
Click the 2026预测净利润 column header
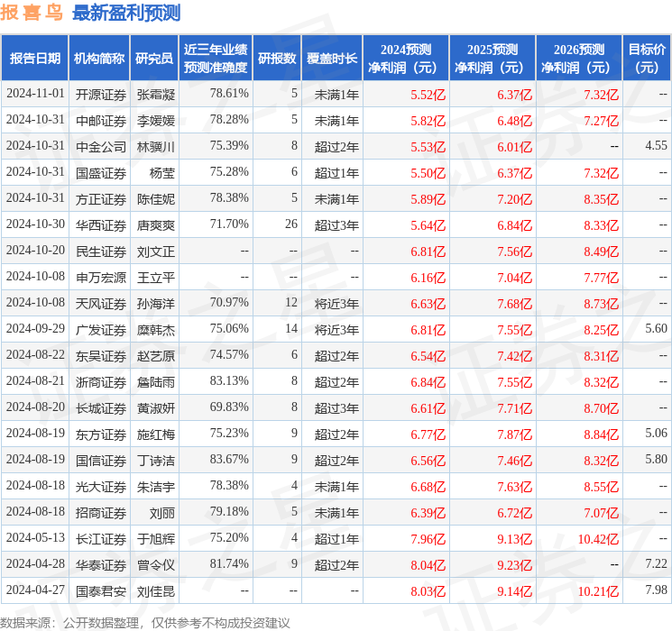click(579, 58)
